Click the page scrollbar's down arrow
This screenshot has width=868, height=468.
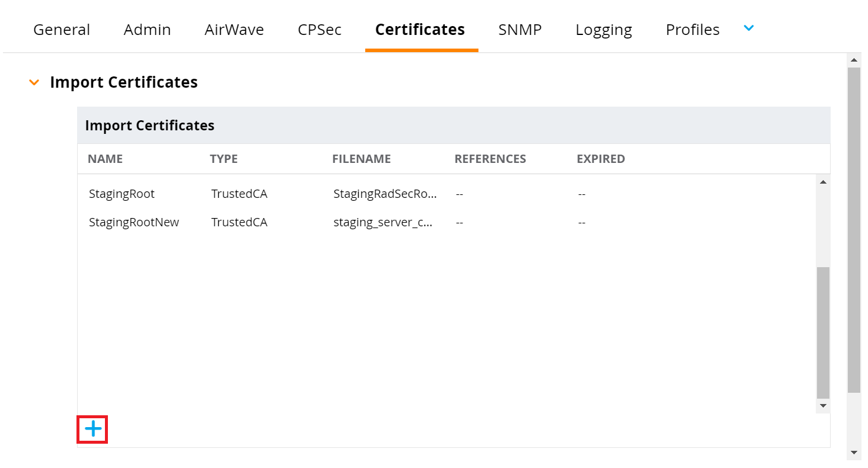(854, 453)
